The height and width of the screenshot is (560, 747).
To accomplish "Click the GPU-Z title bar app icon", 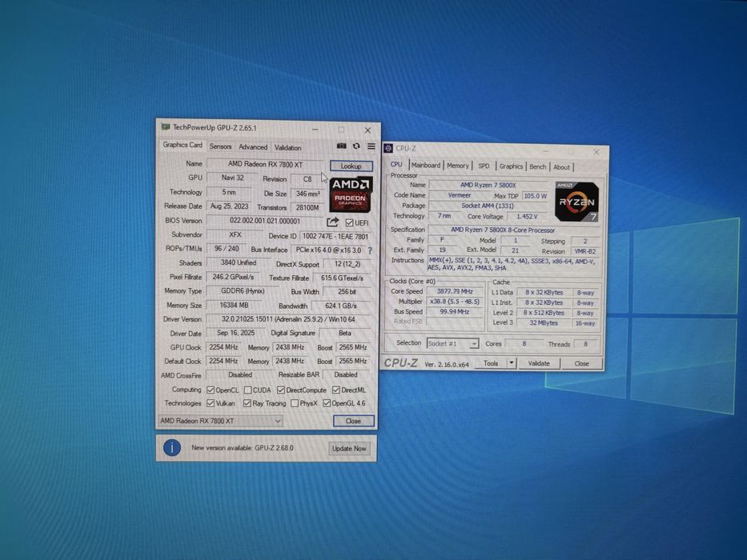I will pos(165,127).
